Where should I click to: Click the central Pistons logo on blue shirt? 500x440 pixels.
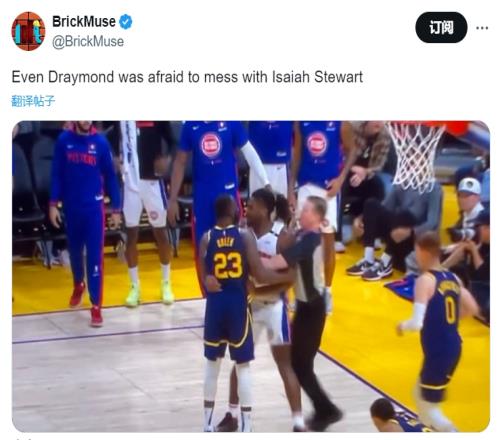tap(211, 145)
